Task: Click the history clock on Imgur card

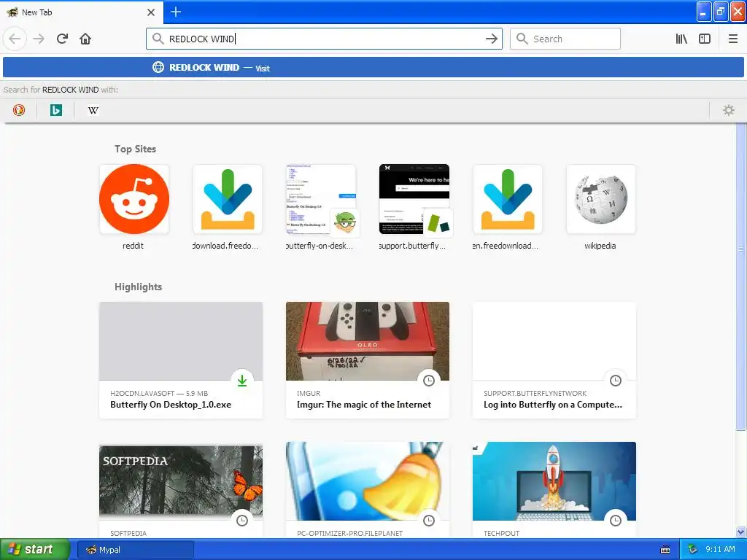Action: click(x=429, y=380)
